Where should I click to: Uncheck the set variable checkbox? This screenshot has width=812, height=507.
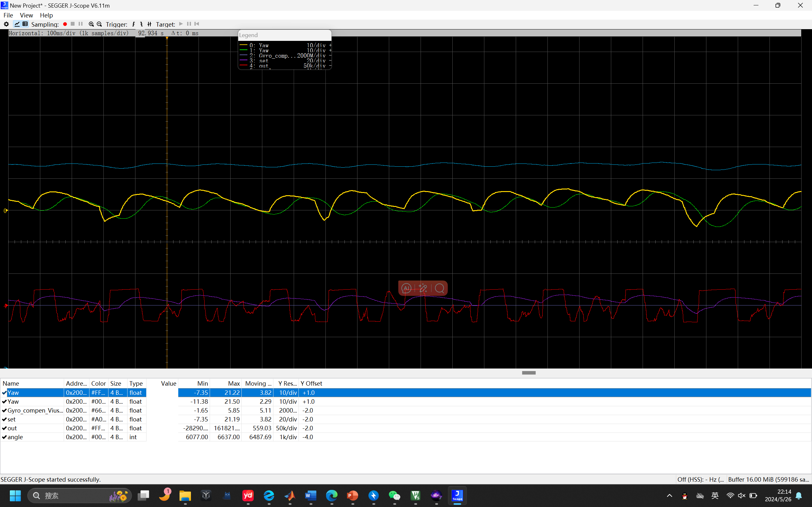(x=4, y=419)
